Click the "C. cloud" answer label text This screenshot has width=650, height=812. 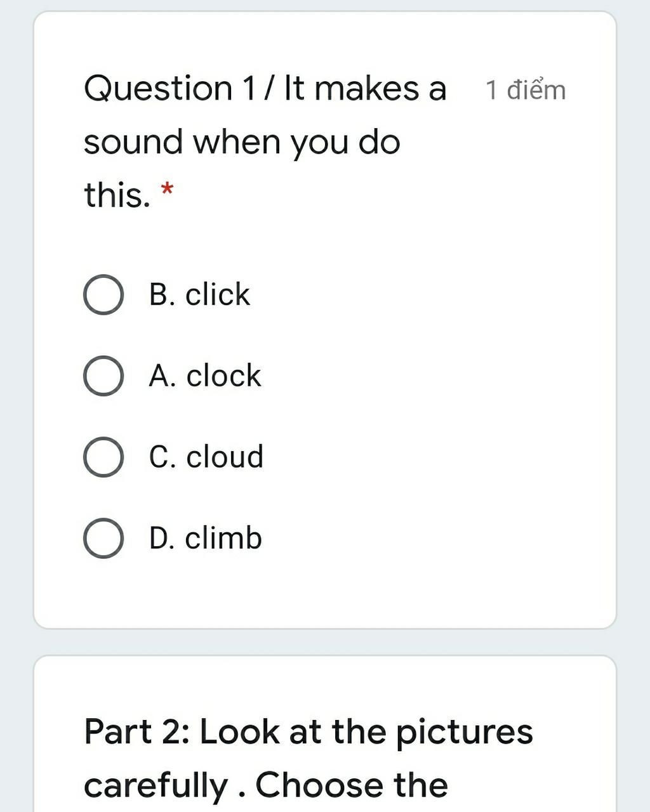(206, 457)
